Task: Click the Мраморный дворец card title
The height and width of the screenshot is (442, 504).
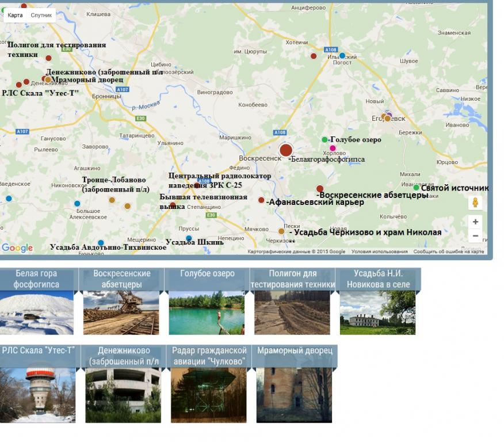Action: click(295, 350)
